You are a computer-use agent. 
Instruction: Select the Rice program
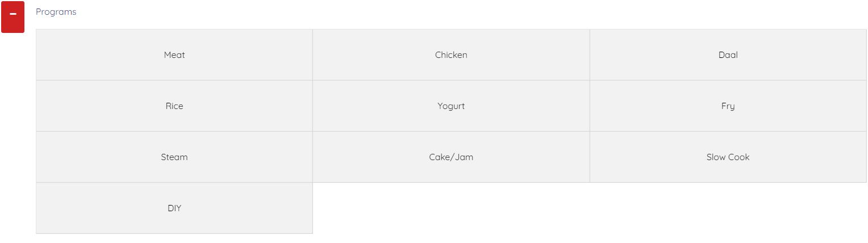[174, 106]
